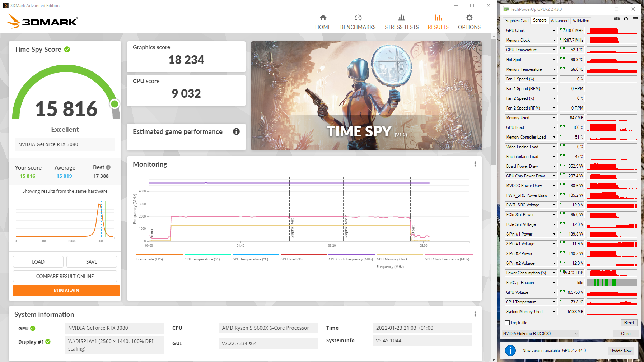The height and width of the screenshot is (362, 644).
Task: Click the CPU score card
Action: point(186,90)
